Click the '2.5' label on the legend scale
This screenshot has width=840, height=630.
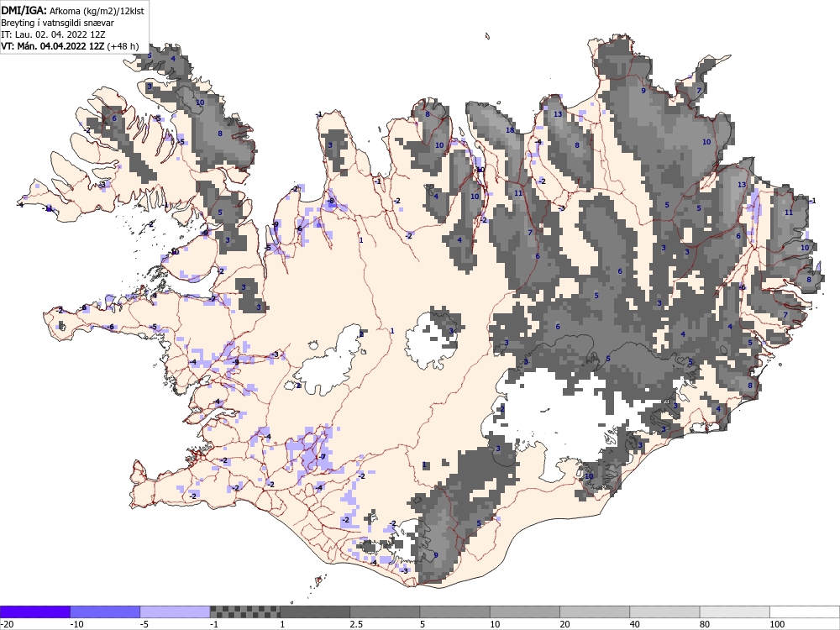[x=356, y=624]
